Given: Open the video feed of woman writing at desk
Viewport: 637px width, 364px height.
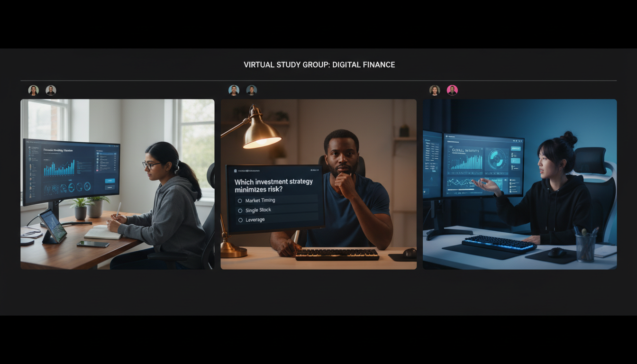Looking at the screenshot, I should coord(117,184).
